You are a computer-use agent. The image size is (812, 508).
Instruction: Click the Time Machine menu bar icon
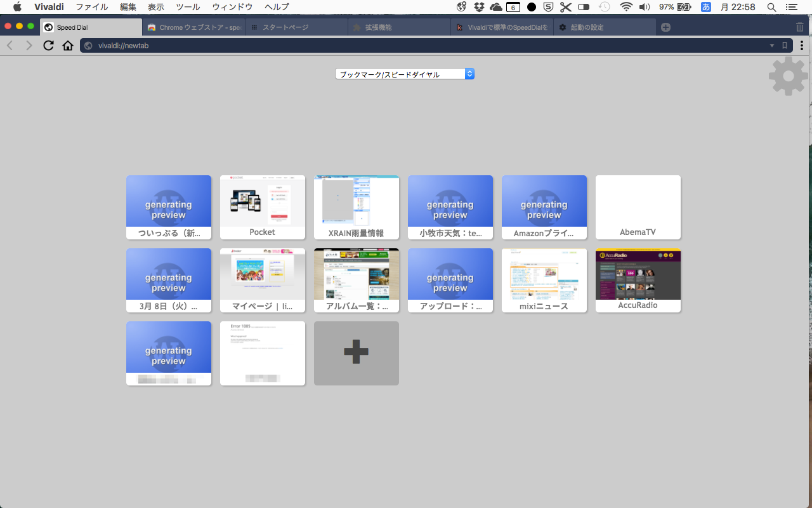pyautogui.click(x=605, y=7)
